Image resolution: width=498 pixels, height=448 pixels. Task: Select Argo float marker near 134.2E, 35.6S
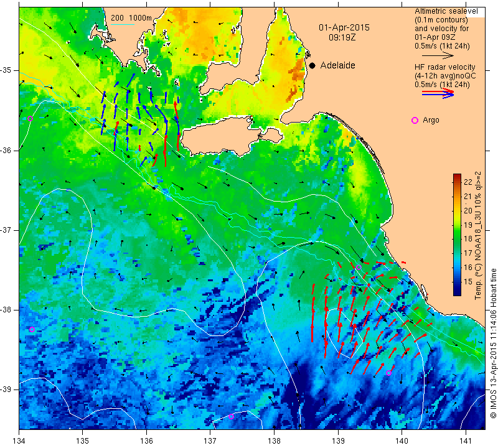pyautogui.click(x=30, y=119)
